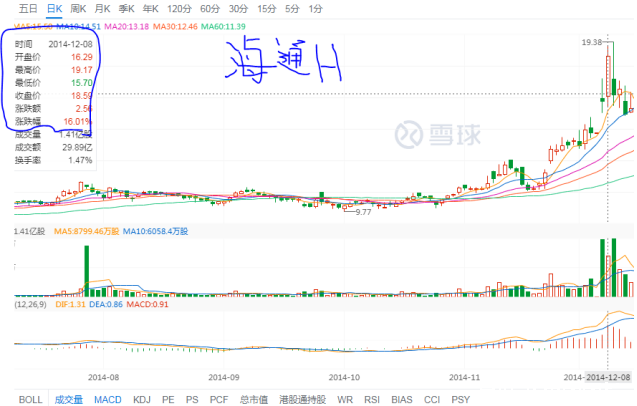Screen dimensions: 637x406
Task: Enable the WR indicator
Action: 345,399
